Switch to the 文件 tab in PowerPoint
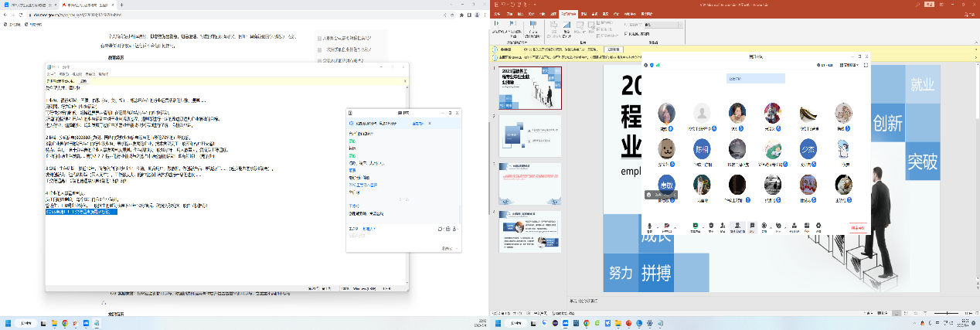This screenshot has height=330, width=980. click(498, 14)
